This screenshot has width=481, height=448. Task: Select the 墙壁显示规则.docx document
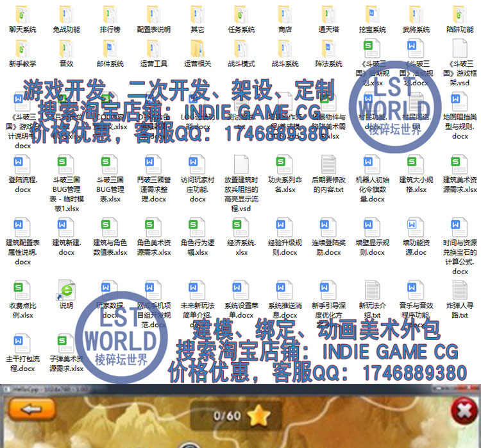[373, 237]
